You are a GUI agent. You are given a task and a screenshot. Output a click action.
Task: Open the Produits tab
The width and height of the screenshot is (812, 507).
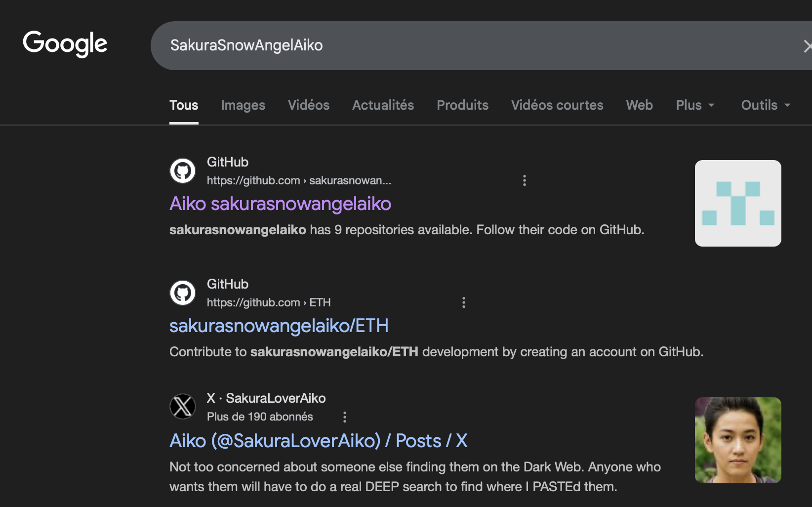tap(462, 105)
